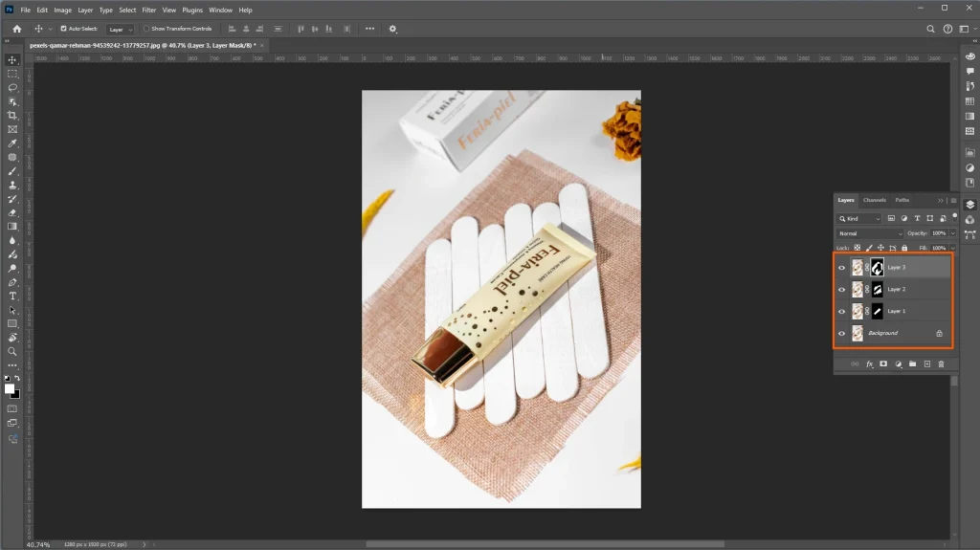The height and width of the screenshot is (550, 980).
Task: Open the Select menu
Action: point(127,10)
